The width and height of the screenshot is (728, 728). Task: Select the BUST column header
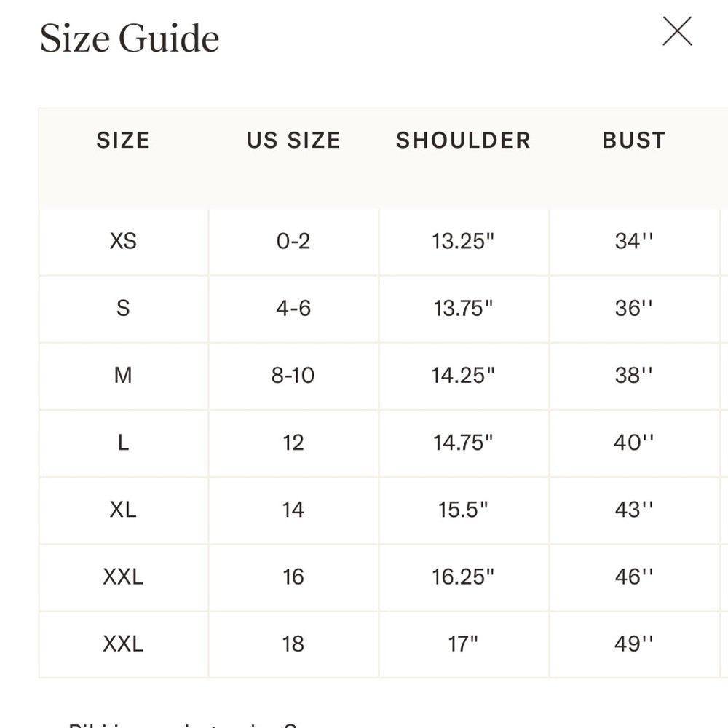point(634,141)
